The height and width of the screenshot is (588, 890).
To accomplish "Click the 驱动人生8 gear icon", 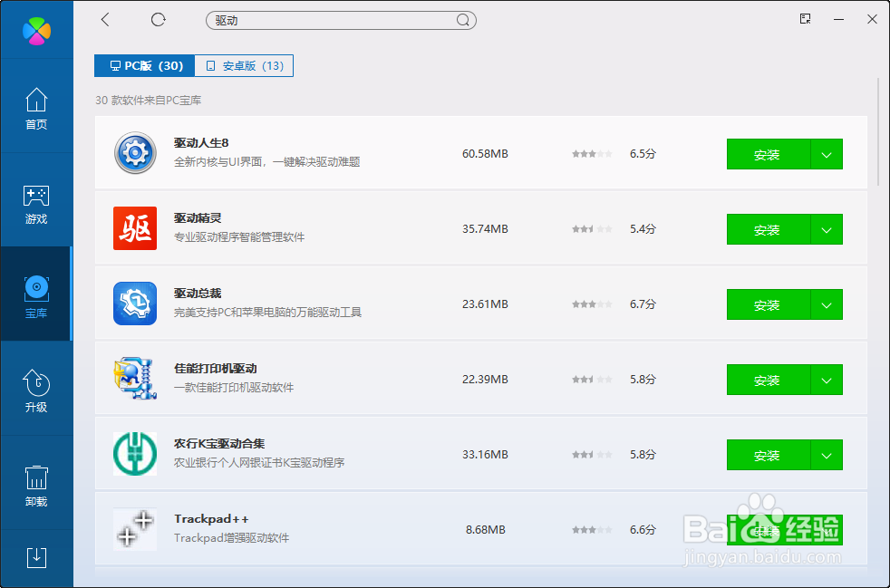I will pyautogui.click(x=135, y=153).
